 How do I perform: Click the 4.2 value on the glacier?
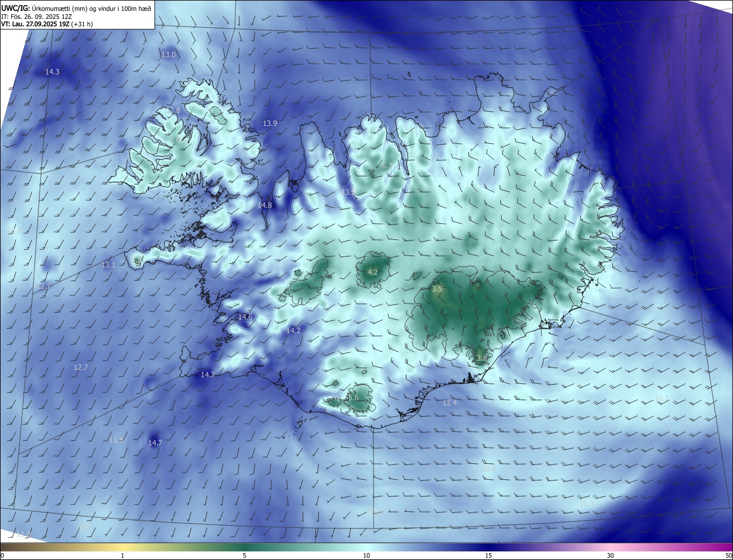(x=372, y=273)
